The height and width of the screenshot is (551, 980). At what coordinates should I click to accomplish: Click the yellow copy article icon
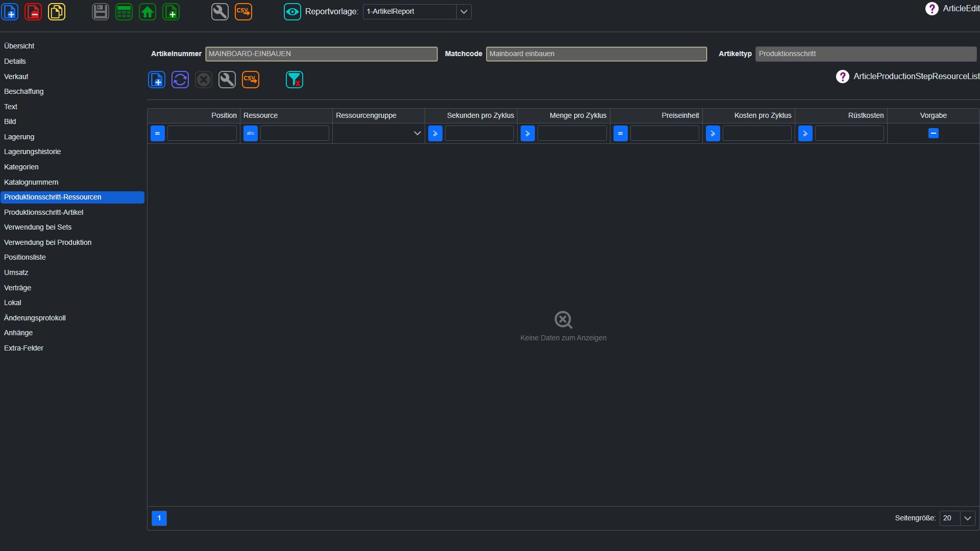57,11
